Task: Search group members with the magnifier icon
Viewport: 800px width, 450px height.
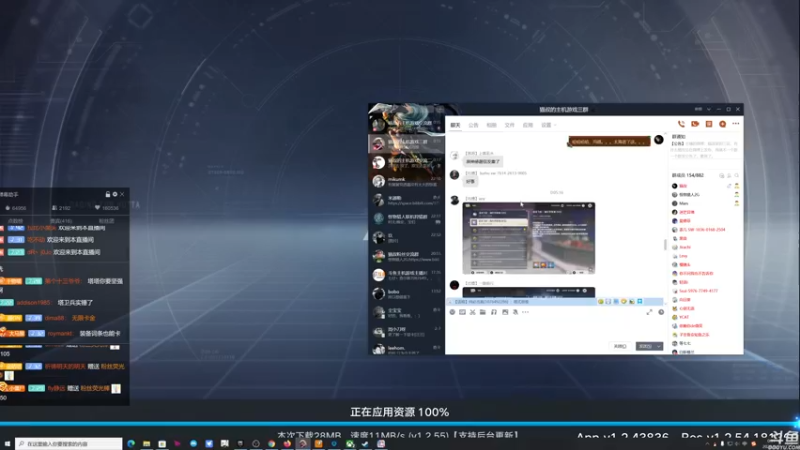Action: [737, 176]
